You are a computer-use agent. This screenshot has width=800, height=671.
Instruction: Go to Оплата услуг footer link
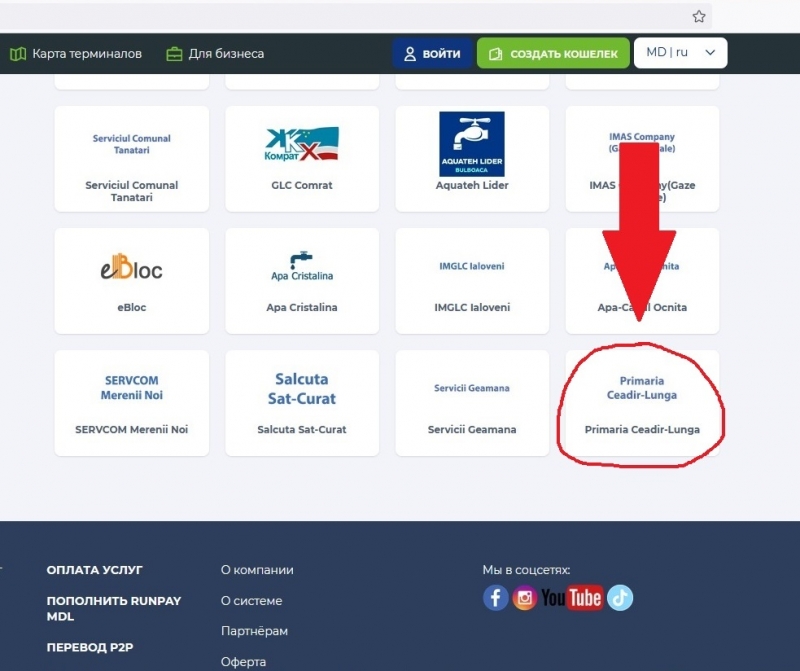tap(95, 570)
